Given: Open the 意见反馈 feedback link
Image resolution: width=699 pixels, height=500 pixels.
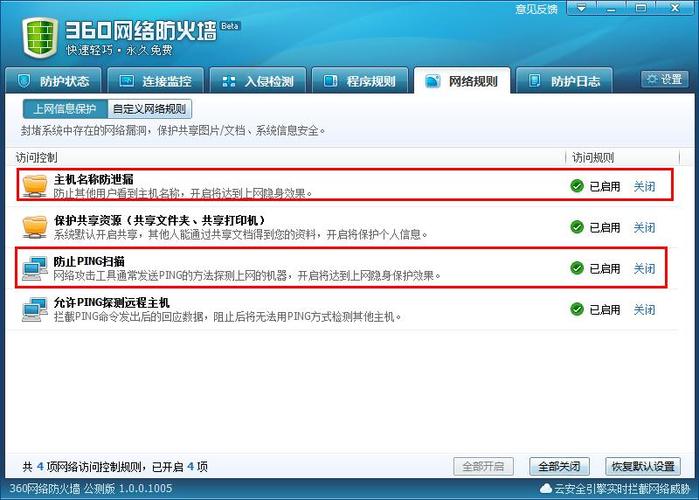Looking at the screenshot, I should pyautogui.click(x=536, y=9).
